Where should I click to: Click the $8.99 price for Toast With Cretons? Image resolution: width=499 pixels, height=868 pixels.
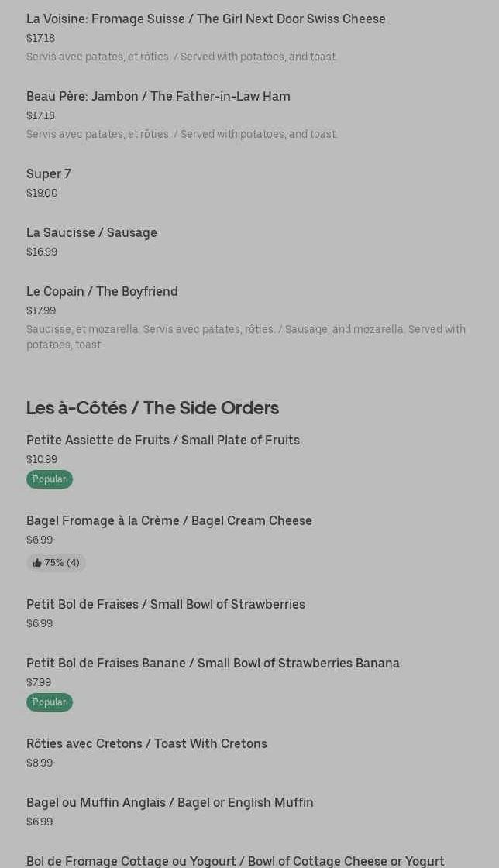click(40, 763)
